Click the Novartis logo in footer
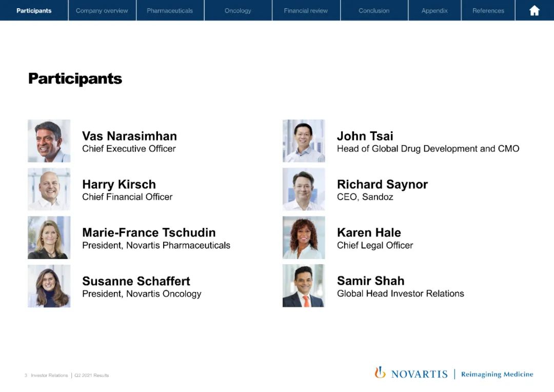 tap(411, 374)
